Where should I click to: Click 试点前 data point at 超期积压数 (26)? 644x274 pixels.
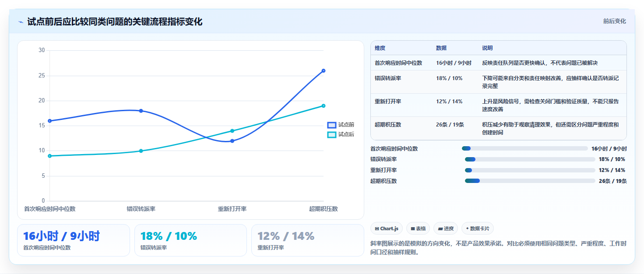[324, 70]
